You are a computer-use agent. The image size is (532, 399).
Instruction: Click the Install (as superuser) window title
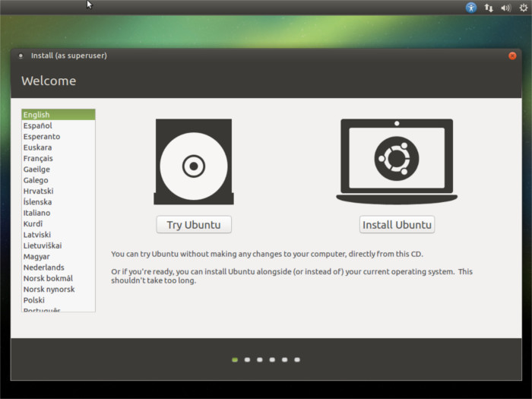[69, 55]
